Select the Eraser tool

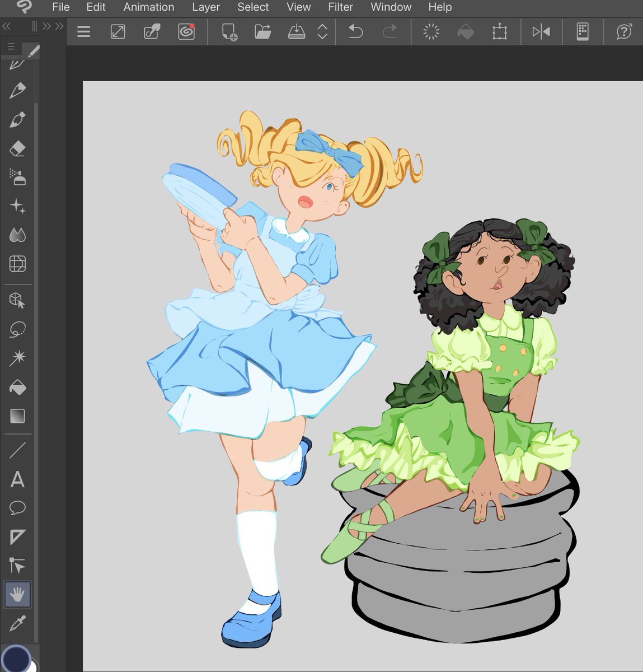point(17,148)
